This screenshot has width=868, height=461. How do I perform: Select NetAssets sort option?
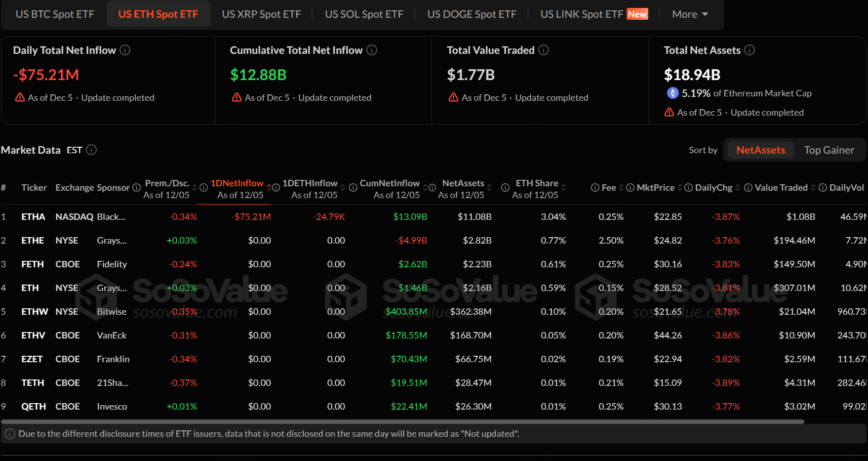(760, 150)
